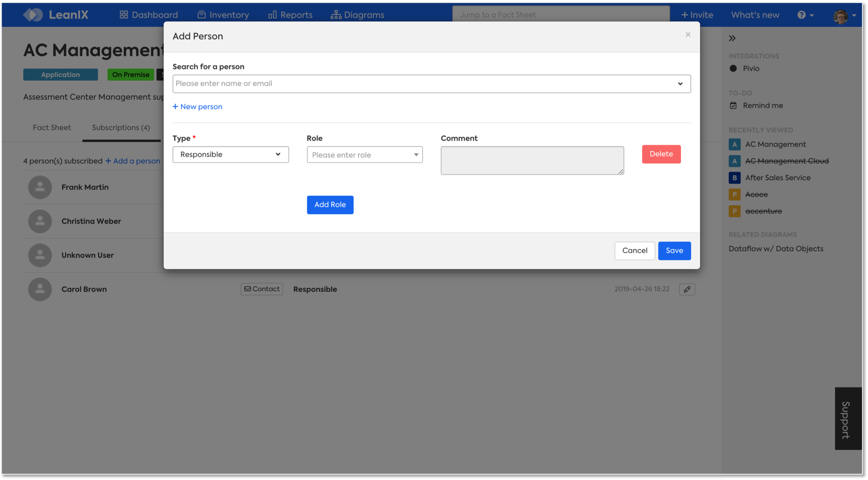This screenshot has width=868, height=480.
Task: Collapse the right sidebar with double chevron
Action: [732, 38]
